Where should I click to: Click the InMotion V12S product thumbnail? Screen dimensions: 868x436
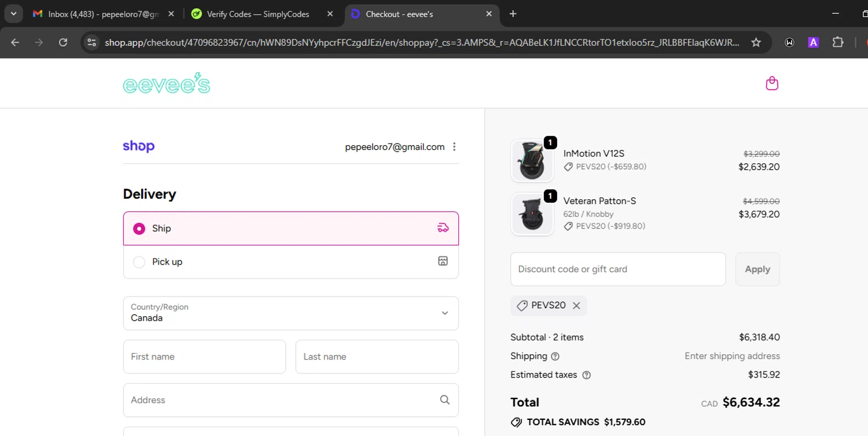532,160
